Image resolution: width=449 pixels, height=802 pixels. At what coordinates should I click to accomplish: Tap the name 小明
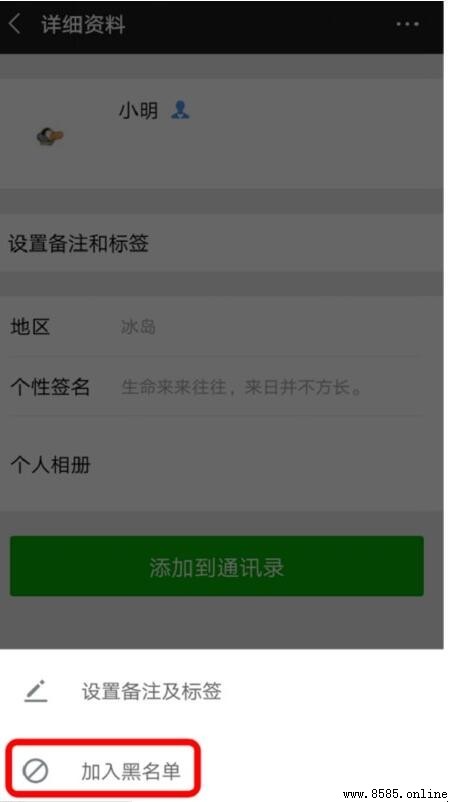[139, 110]
